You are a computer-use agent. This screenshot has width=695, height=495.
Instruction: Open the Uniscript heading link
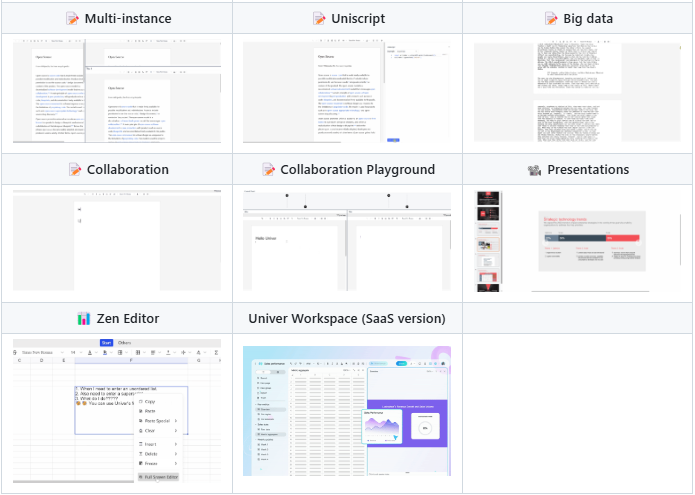(358, 19)
